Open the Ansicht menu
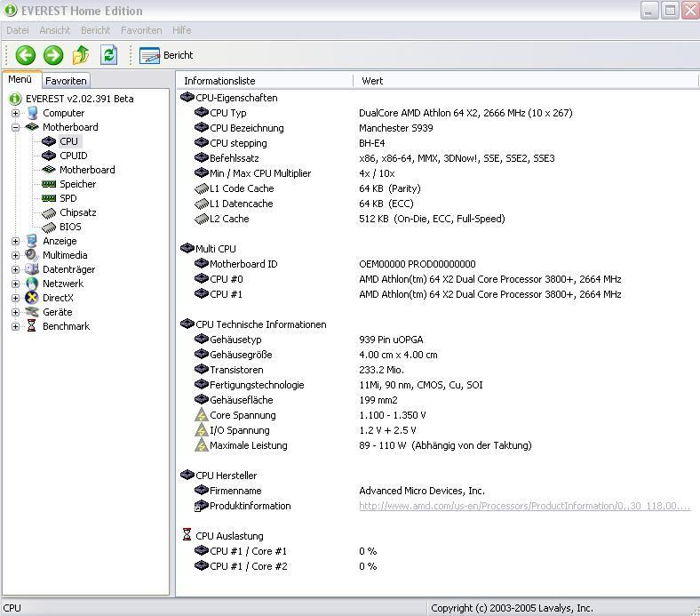 54,30
